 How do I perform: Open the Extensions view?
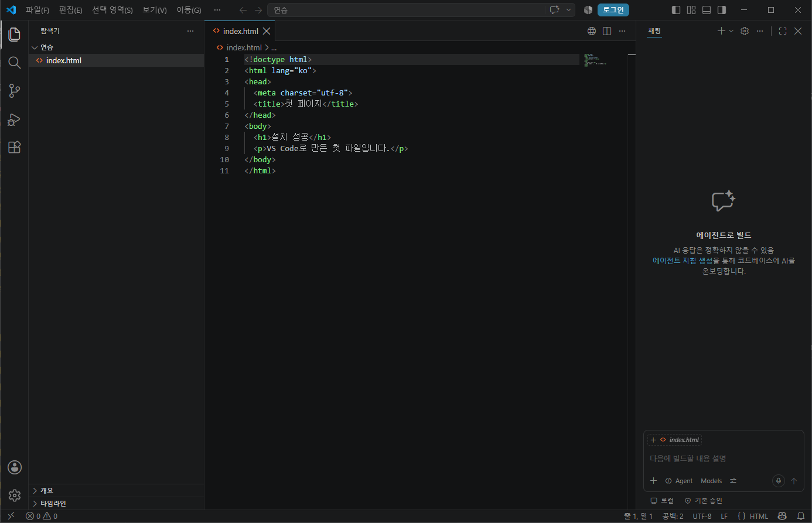pos(15,147)
